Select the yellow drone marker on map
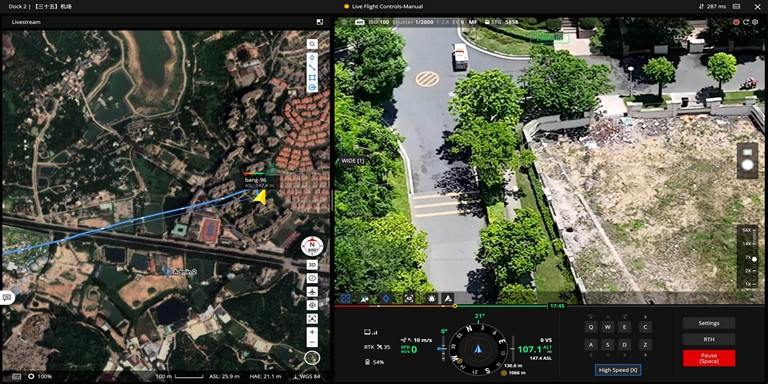768x384 pixels. point(260,197)
